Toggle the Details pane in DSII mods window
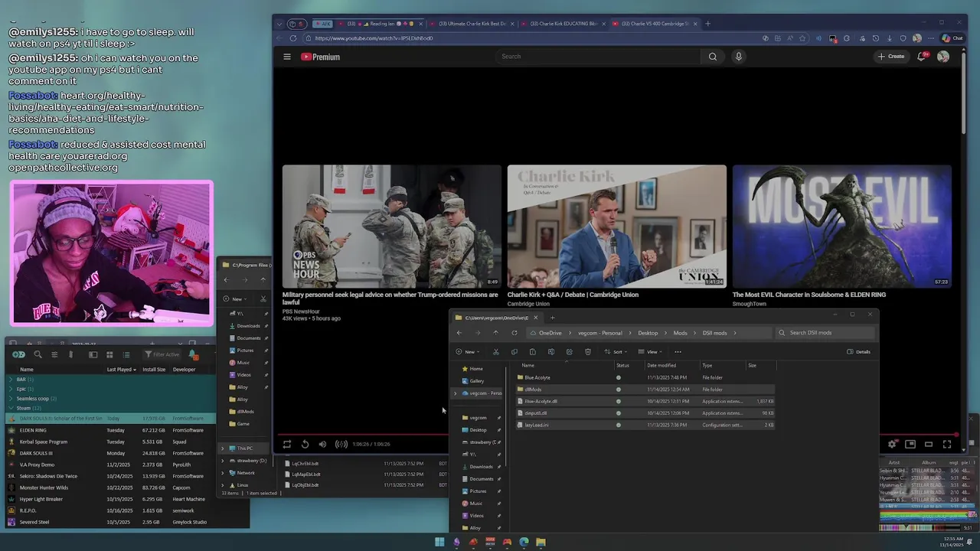This screenshot has height=551, width=980. 859,352
